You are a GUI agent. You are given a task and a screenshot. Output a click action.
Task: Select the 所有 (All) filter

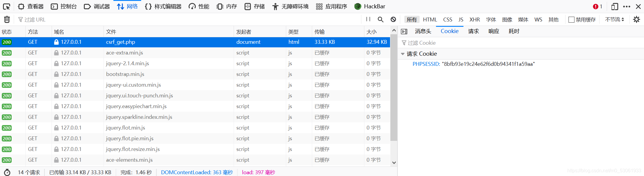coord(412,19)
